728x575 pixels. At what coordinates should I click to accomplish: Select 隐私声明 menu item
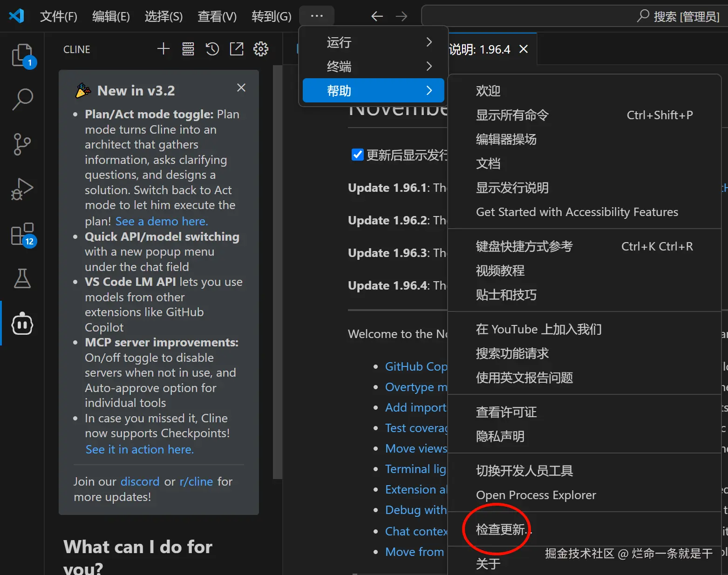tap(585, 436)
